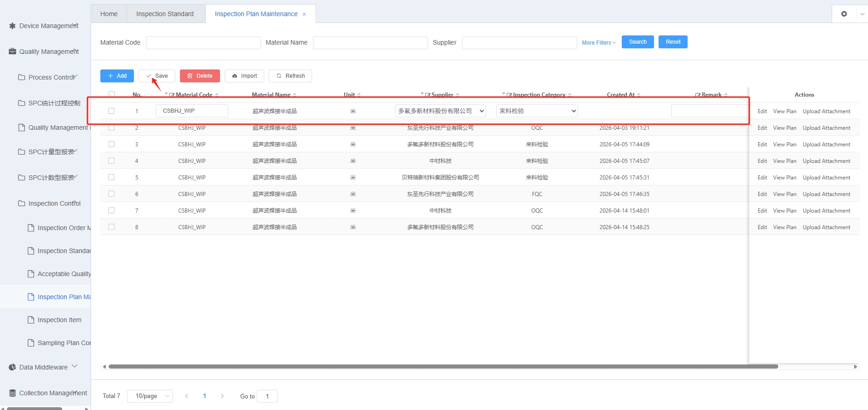Go to the previous page arrow
This screenshot has height=410, width=868.
click(186, 396)
